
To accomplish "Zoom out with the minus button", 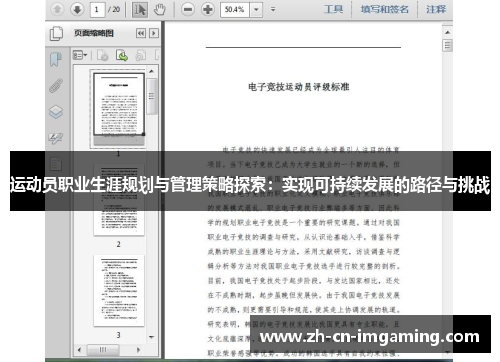I will 188,9.
